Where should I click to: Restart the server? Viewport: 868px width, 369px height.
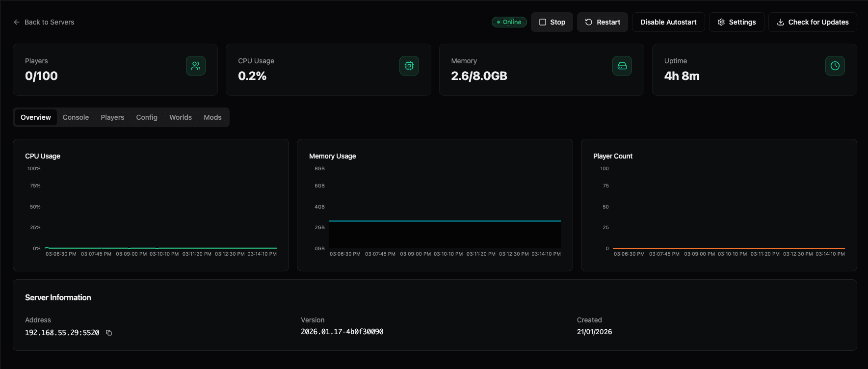[603, 22]
